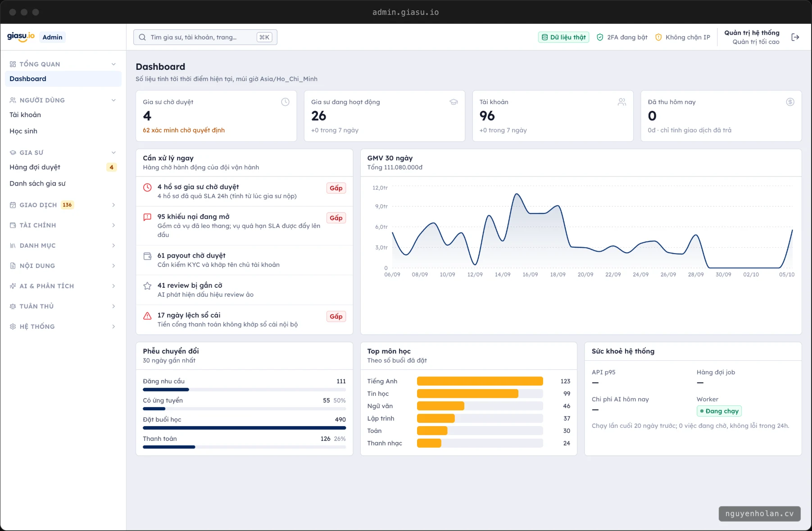Click the red clock icon beside 4 hồ sơ gia sư
The width and height of the screenshot is (812, 531).
[147, 187]
